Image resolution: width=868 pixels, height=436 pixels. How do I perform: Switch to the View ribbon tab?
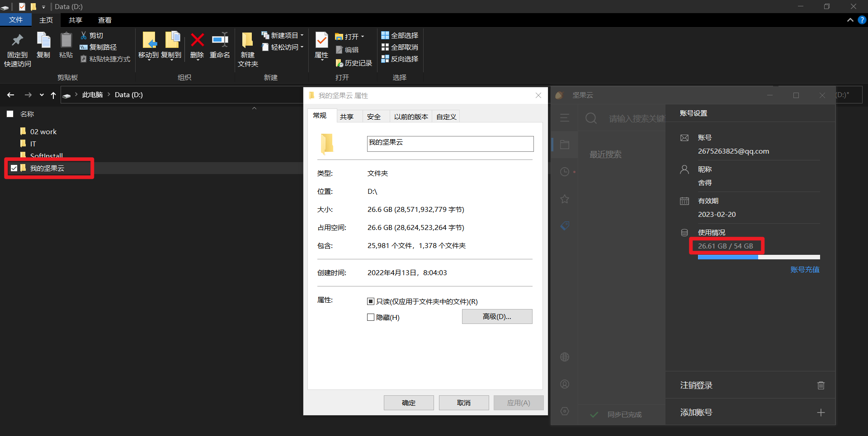point(105,20)
